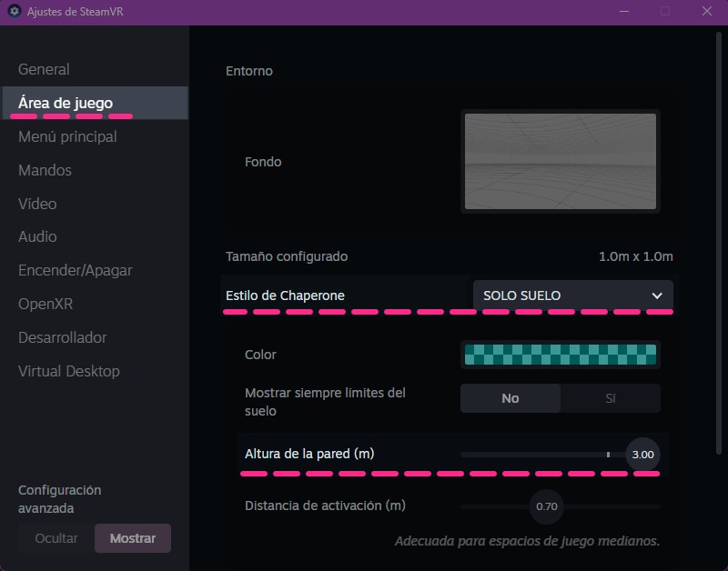Hide advanced settings with Ocultar
728x571 pixels.
56,538
